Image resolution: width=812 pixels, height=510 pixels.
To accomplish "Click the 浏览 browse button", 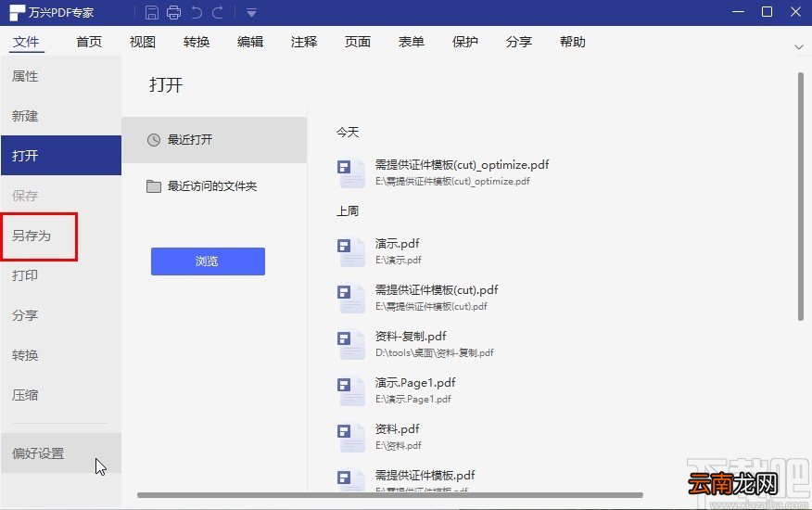I will [x=208, y=261].
